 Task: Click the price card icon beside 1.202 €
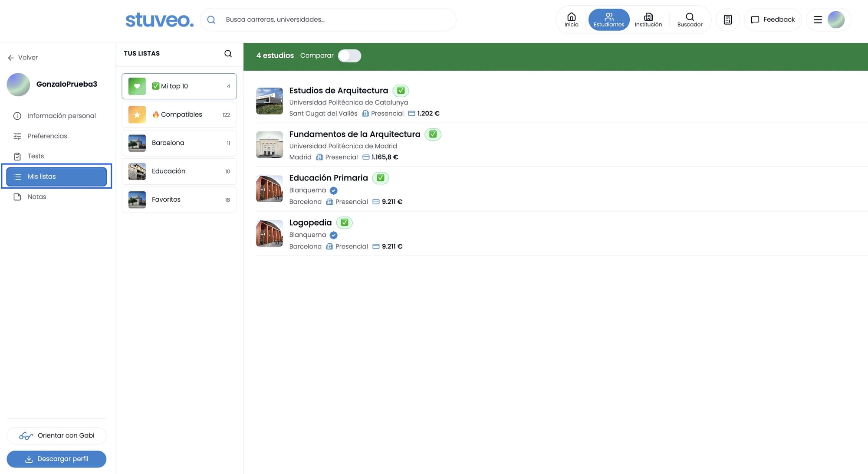pos(411,114)
